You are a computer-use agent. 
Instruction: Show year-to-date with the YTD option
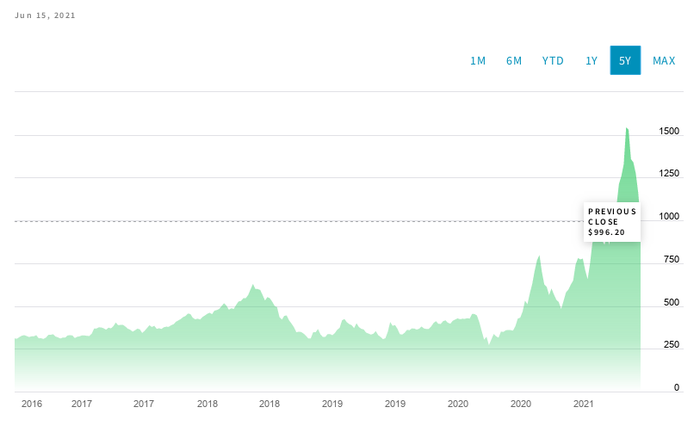(x=553, y=61)
